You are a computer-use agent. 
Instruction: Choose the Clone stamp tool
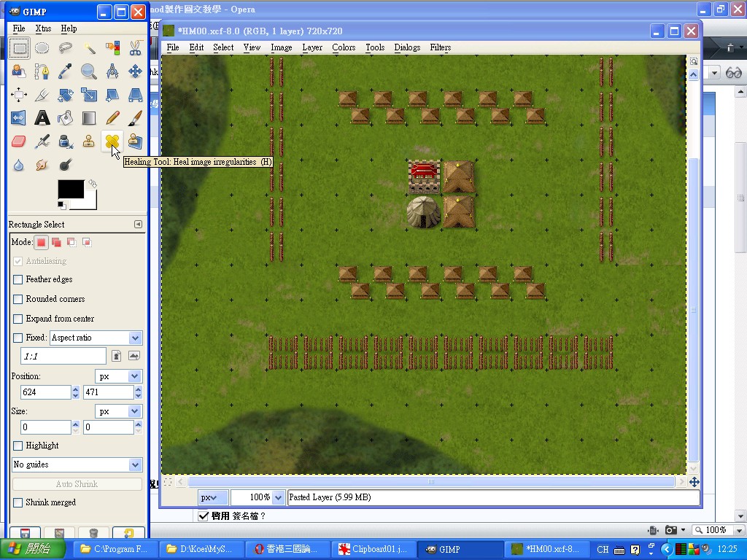click(x=88, y=141)
